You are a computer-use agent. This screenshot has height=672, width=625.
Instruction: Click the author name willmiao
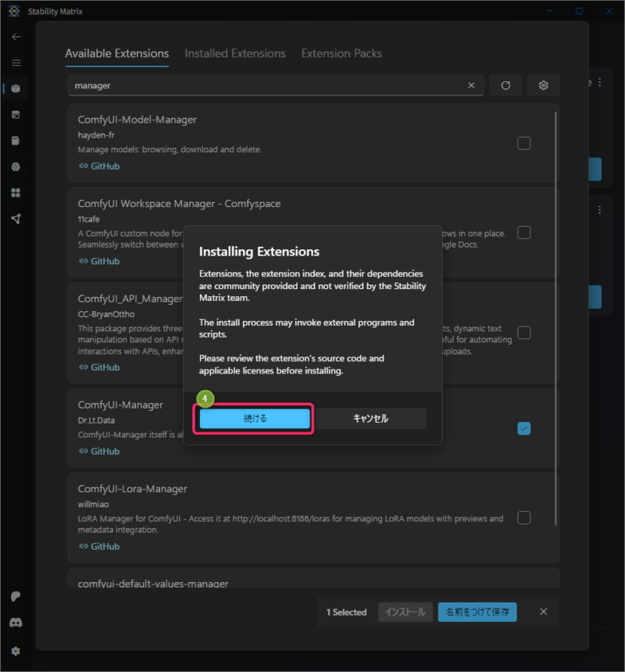click(94, 505)
